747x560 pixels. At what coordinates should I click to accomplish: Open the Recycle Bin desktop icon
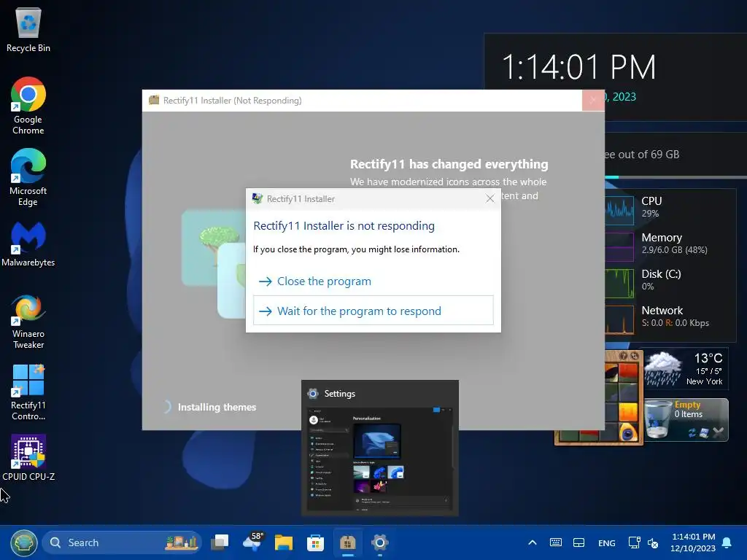(28, 29)
